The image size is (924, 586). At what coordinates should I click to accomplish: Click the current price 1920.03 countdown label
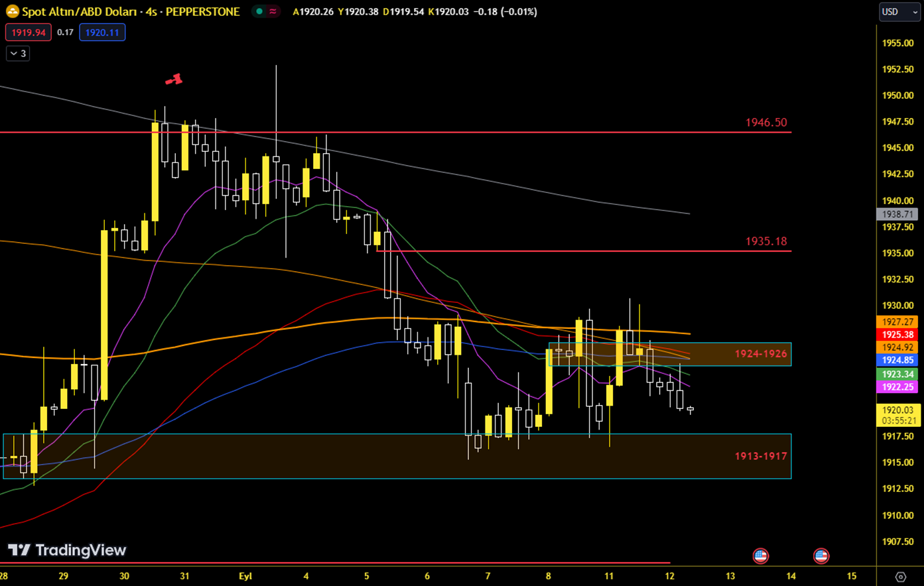point(897,415)
